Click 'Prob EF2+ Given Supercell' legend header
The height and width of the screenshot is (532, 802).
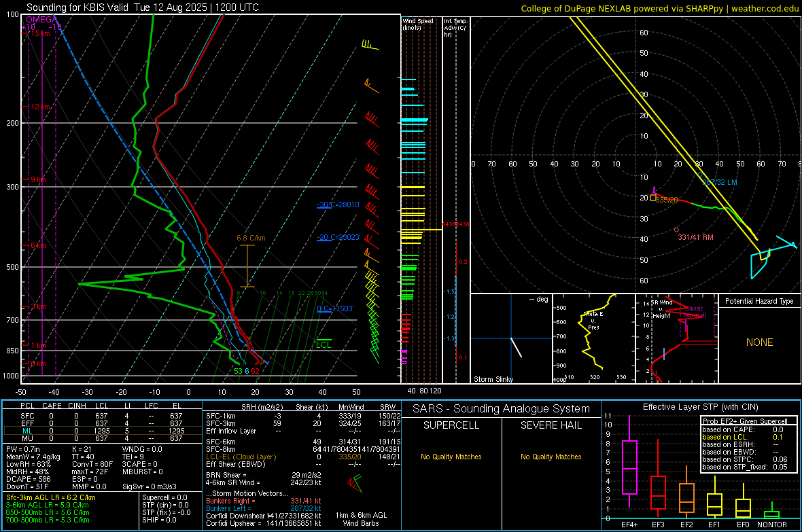(745, 421)
